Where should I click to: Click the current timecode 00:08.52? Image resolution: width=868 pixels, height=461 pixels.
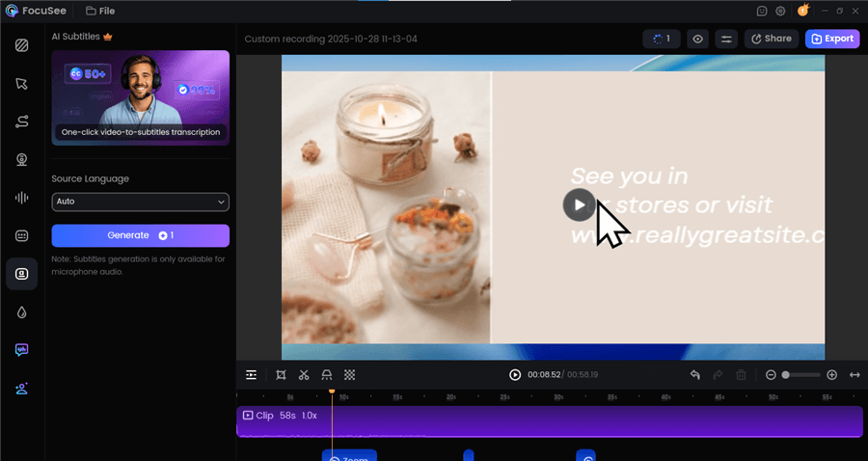pyautogui.click(x=544, y=374)
